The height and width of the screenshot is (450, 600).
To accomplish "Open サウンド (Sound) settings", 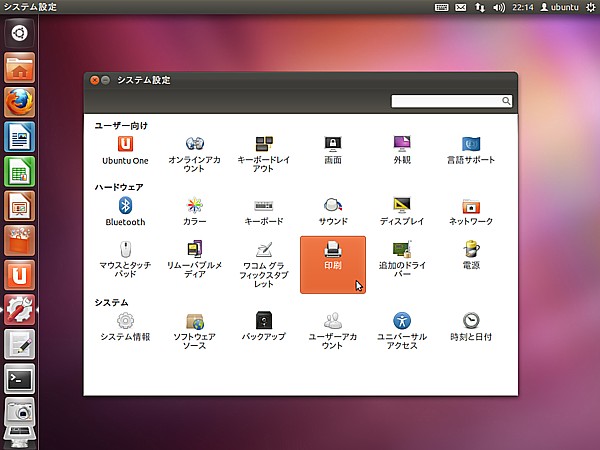I will [x=333, y=211].
